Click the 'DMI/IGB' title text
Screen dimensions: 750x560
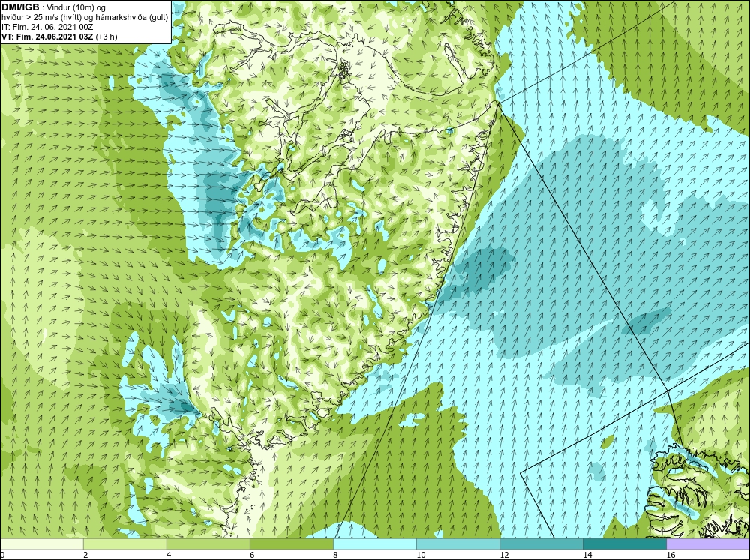tap(20, 7)
